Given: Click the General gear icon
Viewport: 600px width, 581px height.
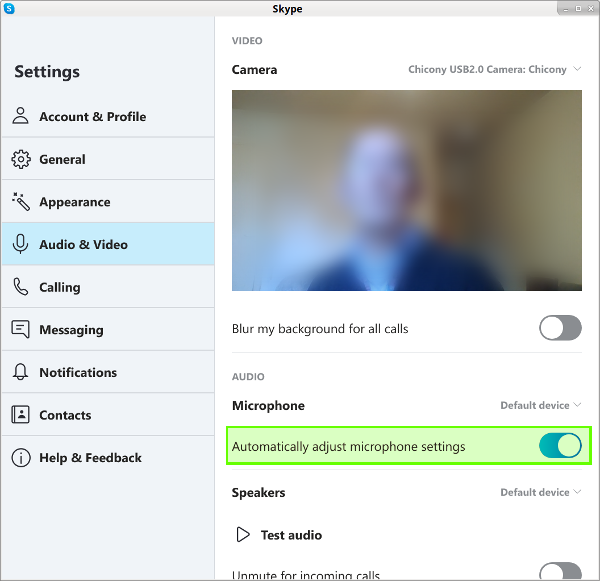Looking at the screenshot, I should coord(20,159).
